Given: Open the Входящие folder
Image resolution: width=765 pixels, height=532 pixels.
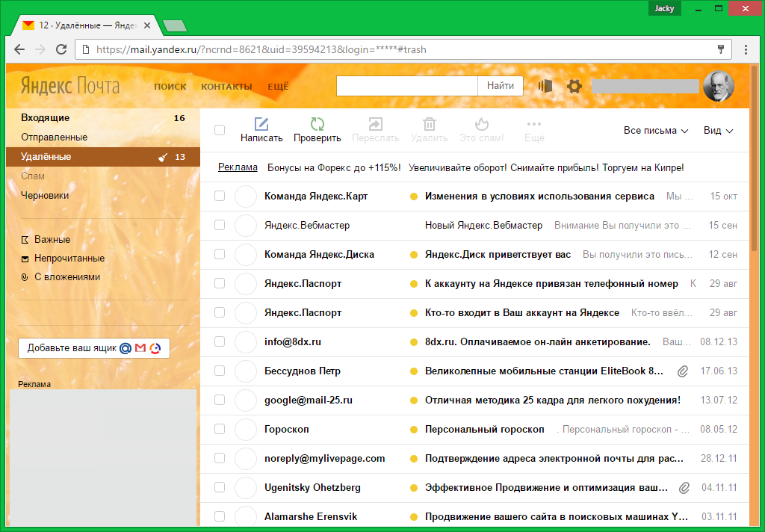Looking at the screenshot, I should tap(46, 118).
